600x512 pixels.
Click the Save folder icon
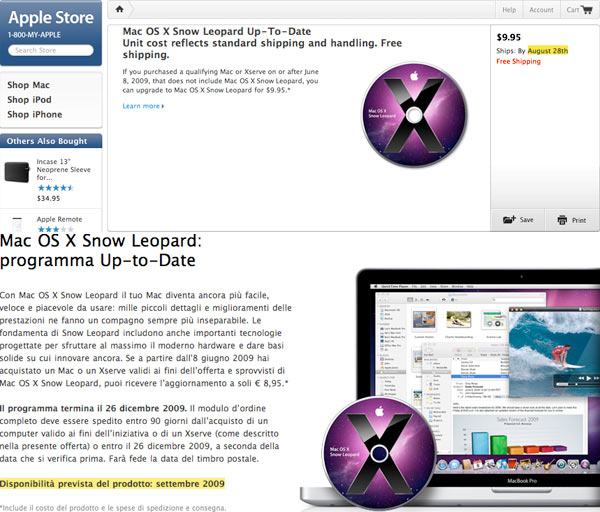coord(509,220)
